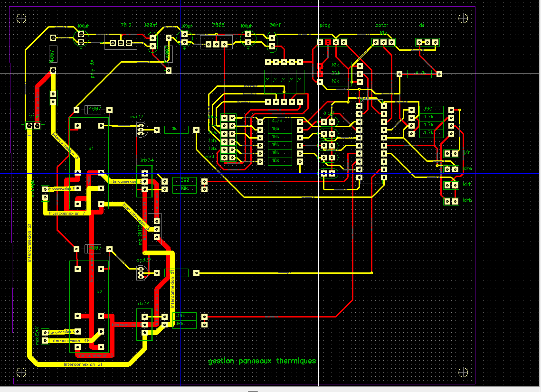The width and height of the screenshot is (541, 392).
Task: Click the 7805 regulator label
Action: point(218,25)
